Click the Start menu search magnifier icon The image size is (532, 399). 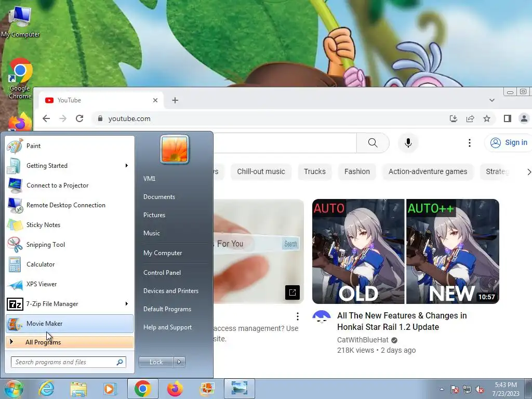(120, 362)
